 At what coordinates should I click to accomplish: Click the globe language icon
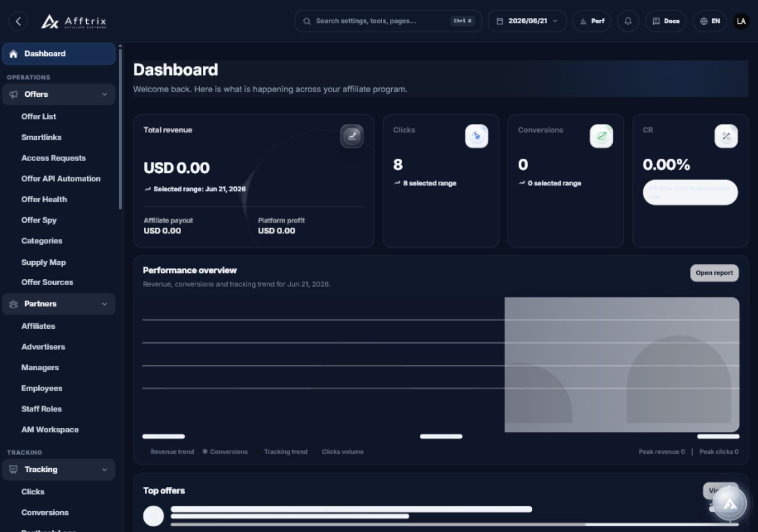[704, 21]
